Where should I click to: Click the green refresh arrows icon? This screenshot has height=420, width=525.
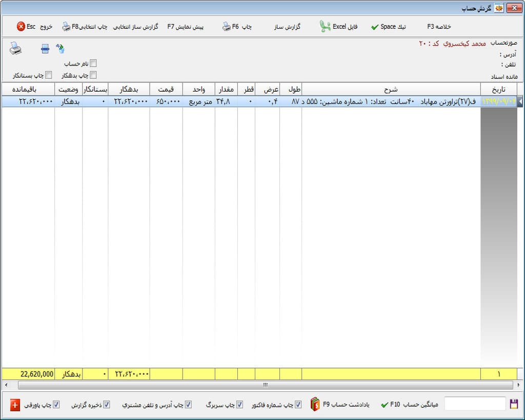coord(60,49)
